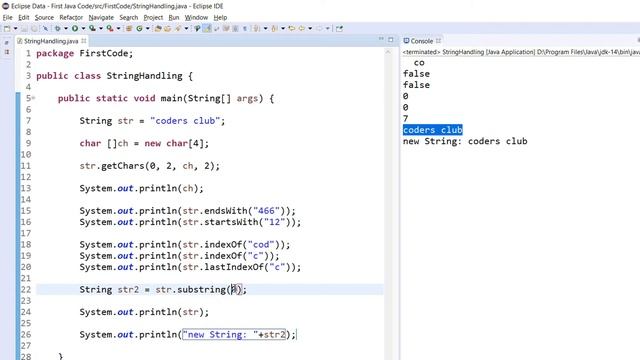Click the Back to last edit arrow
Screen dimensions: 640x360
coord(291,29)
